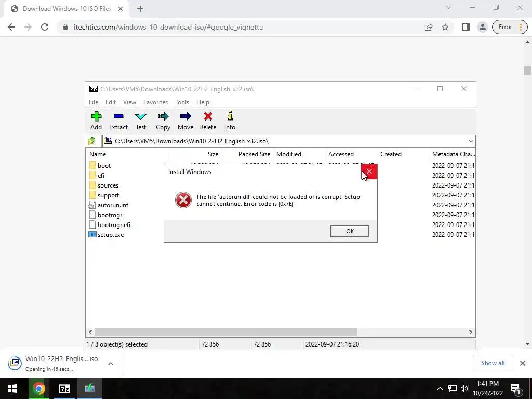The height and width of the screenshot is (399, 532).
Task: Sort by the Size column header
Action: [195, 154]
